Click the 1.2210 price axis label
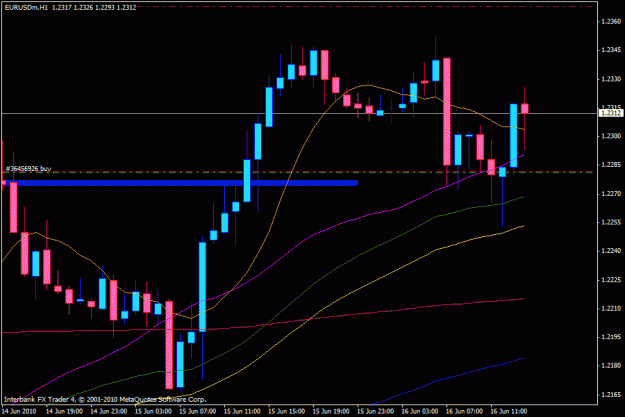The image size is (625, 417). (611, 308)
